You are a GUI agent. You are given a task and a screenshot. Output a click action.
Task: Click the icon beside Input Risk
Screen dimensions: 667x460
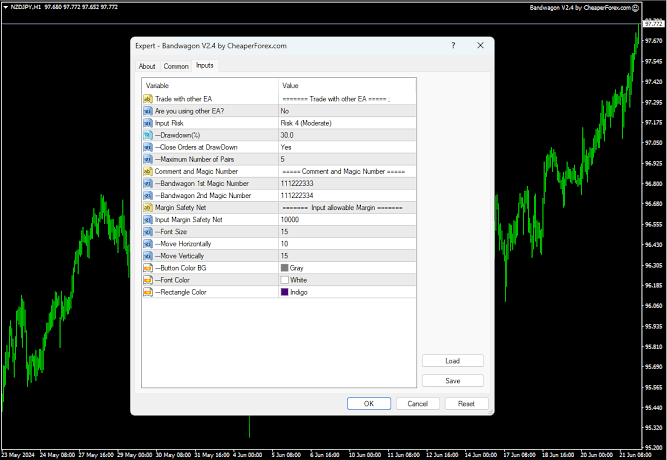coord(148,123)
